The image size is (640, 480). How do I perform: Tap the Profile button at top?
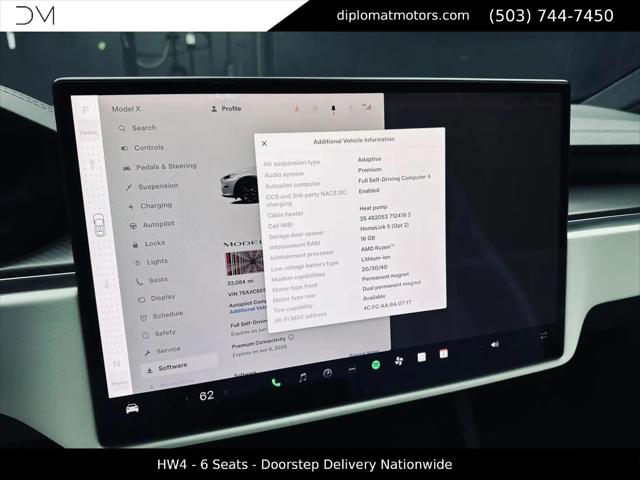pos(226,109)
